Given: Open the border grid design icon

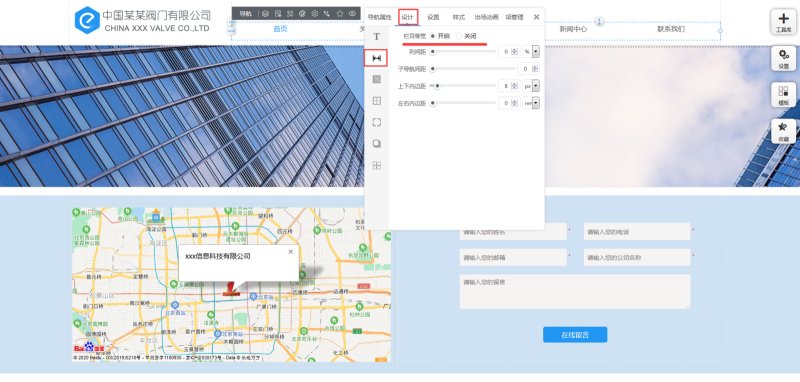Looking at the screenshot, I should click(377, 101).
